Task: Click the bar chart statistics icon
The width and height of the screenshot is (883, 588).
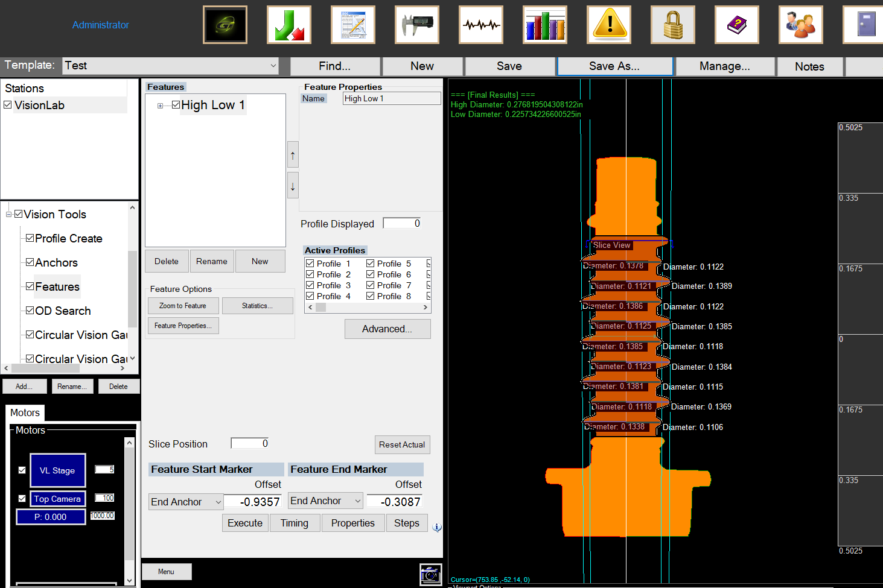Action: pos(545,25)
